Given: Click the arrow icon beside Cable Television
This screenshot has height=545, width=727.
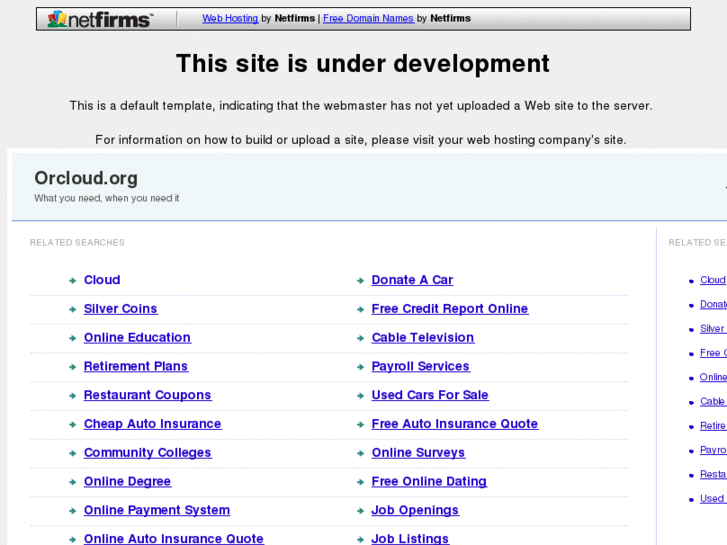Looking at the screenshot, I should coord(360,338).
